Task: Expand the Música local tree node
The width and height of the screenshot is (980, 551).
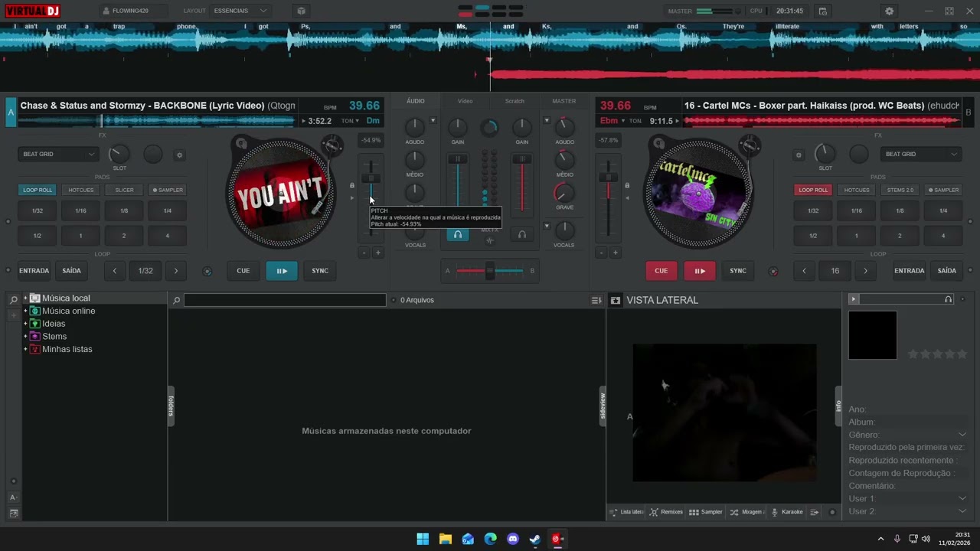Action: 25,298
